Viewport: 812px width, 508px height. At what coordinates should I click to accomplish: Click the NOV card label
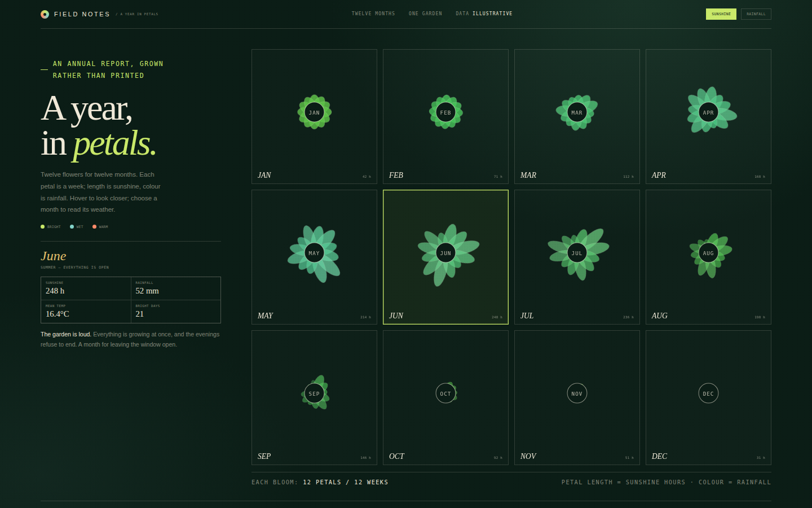click(x=528, y=456)
